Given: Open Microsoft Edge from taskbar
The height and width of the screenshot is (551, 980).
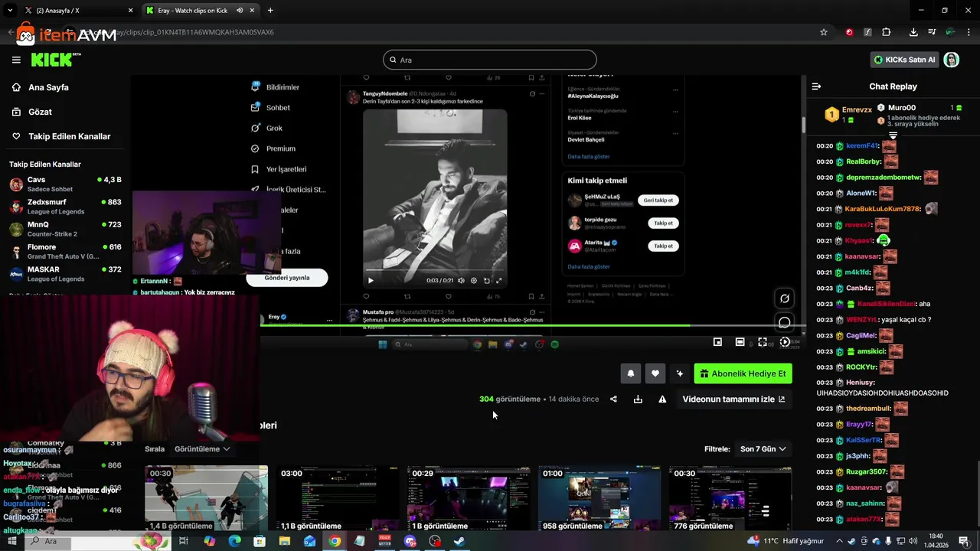Looking at the screenshot, I should (234, 541).
